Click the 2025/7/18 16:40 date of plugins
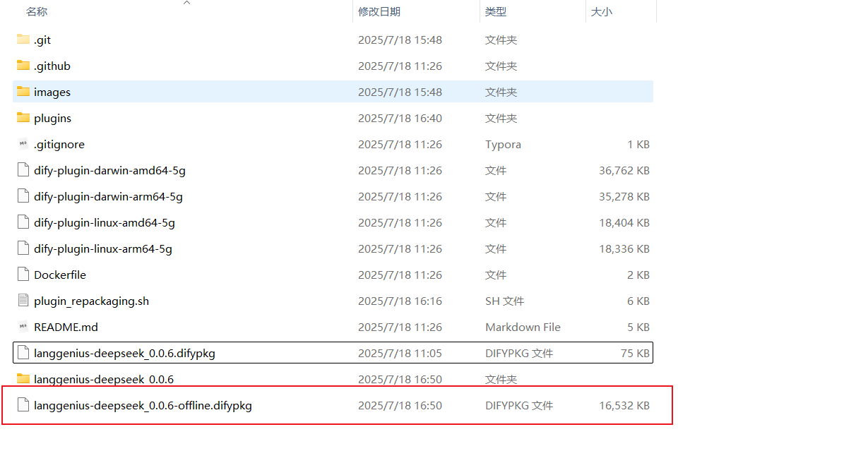Viewport: 868px width, 451px height. tap(400, 118)
